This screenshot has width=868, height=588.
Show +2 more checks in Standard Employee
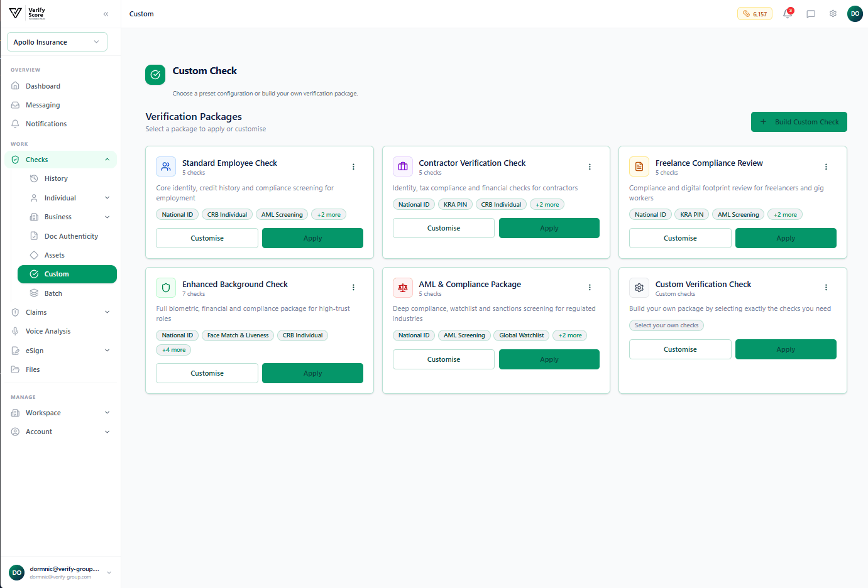[329, 214]
